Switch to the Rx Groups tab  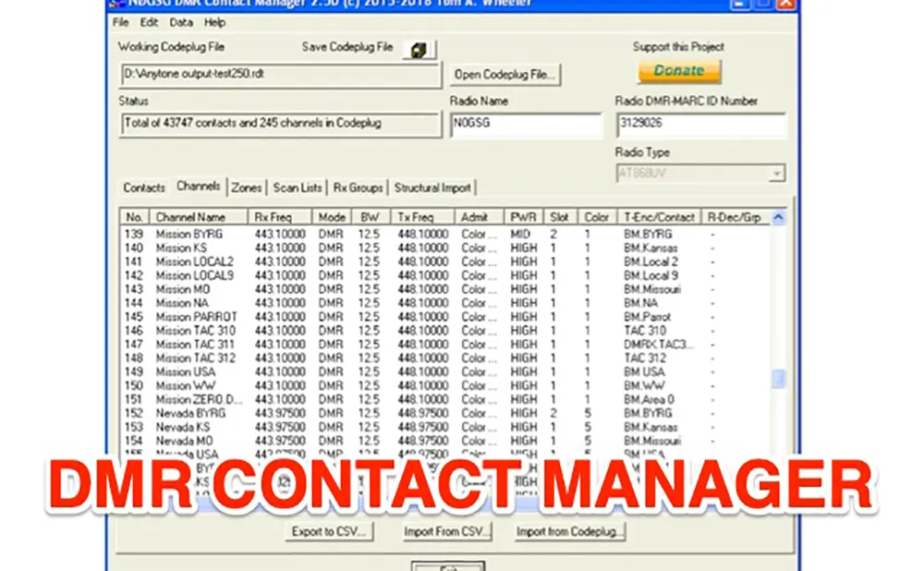coord(358,188)
